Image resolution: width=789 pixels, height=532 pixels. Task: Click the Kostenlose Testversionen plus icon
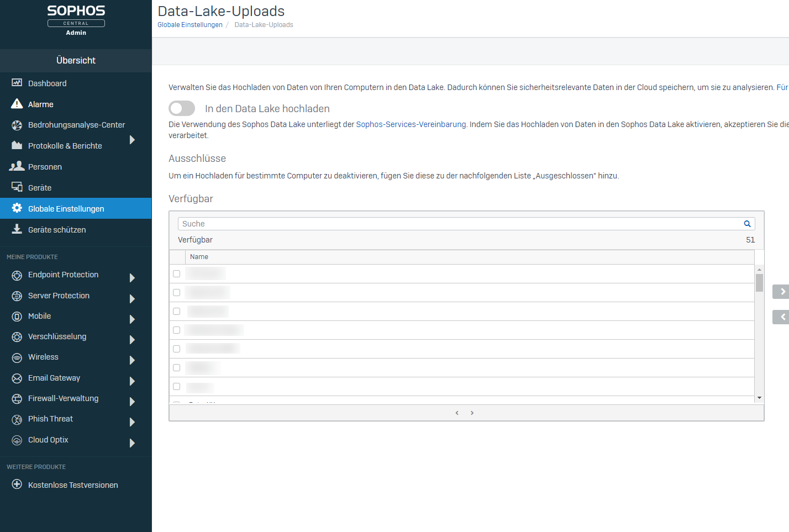pos(17,484)
